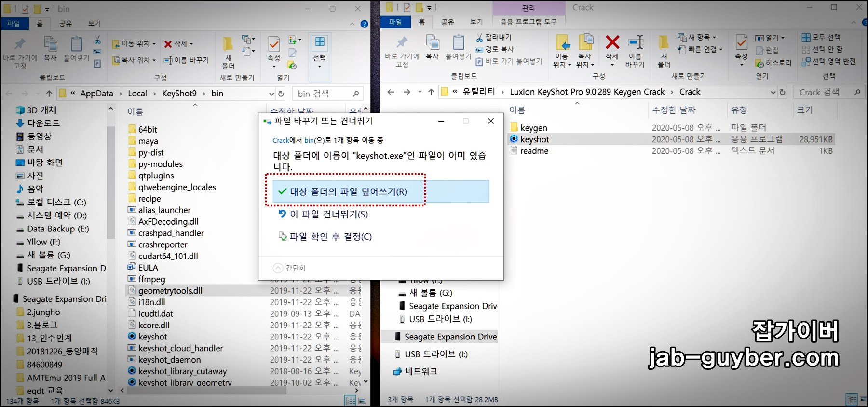Switch to 공유 tab in Crack window

[x=448, y=22]
